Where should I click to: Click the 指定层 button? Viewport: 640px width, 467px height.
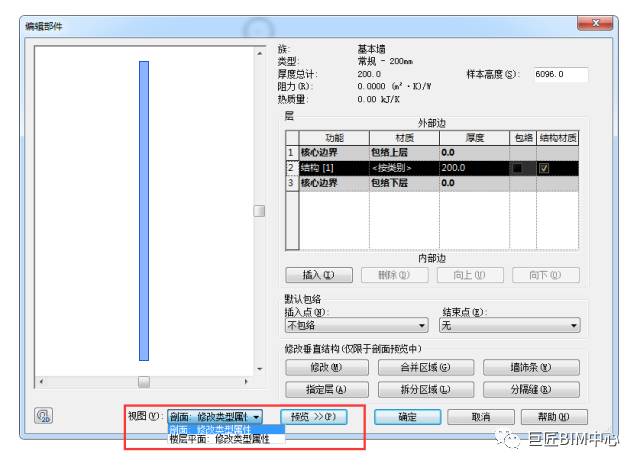coord(327,389)
